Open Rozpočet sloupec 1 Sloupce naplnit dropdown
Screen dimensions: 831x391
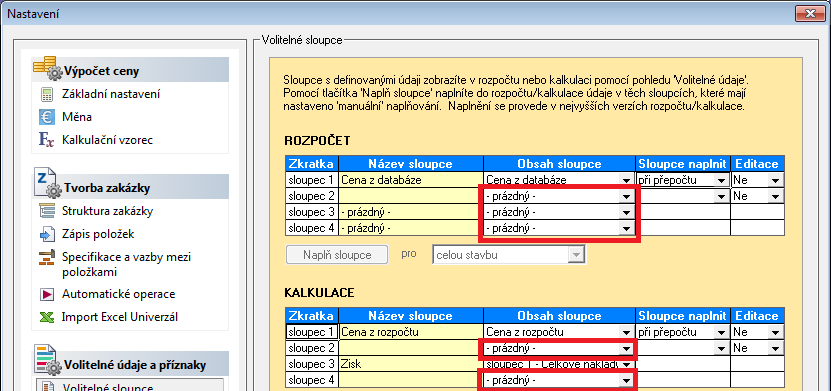[x=721, y=181]
